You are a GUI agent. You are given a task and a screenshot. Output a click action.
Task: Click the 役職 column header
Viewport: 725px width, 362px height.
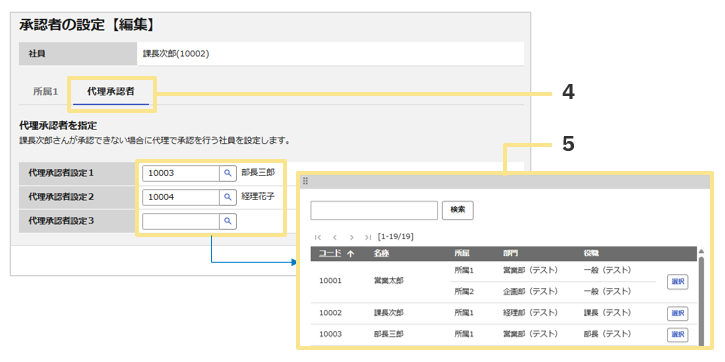[592, 253]
